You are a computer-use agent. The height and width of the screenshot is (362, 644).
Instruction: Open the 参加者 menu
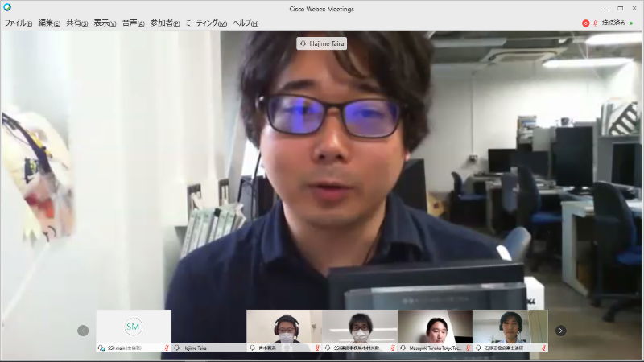point(165,23)
